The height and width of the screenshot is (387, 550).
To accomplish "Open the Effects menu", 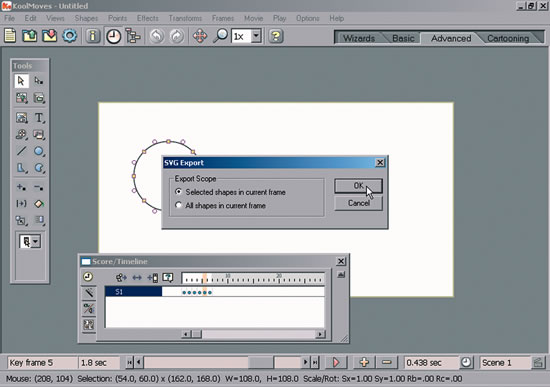I will coord(148,18).
